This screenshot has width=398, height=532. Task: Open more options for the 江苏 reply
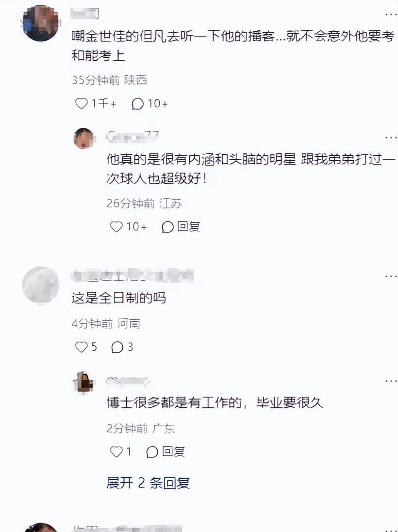[x=391, y=137]
